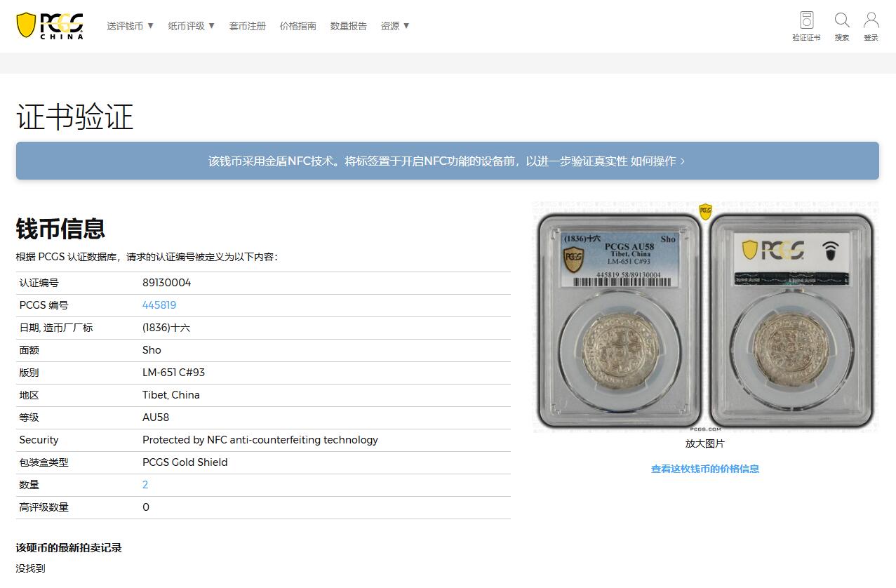This screenshot has width=896, height=588.
Task: Open the 资源 dropdown menu
Action: pyautogui.click(x=394, y=25)
